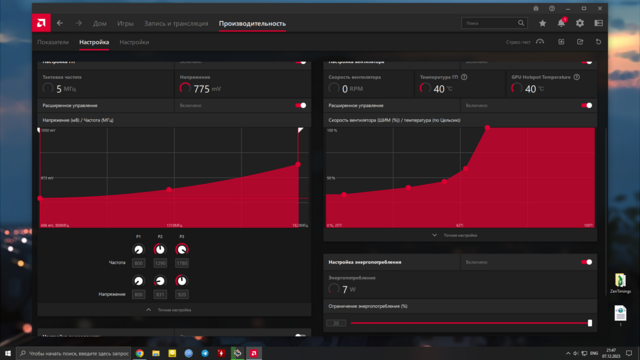Viewport: 640px width, 360px height.
Task: Click the P3 frequency field 1780
Action: pos(182,263)
